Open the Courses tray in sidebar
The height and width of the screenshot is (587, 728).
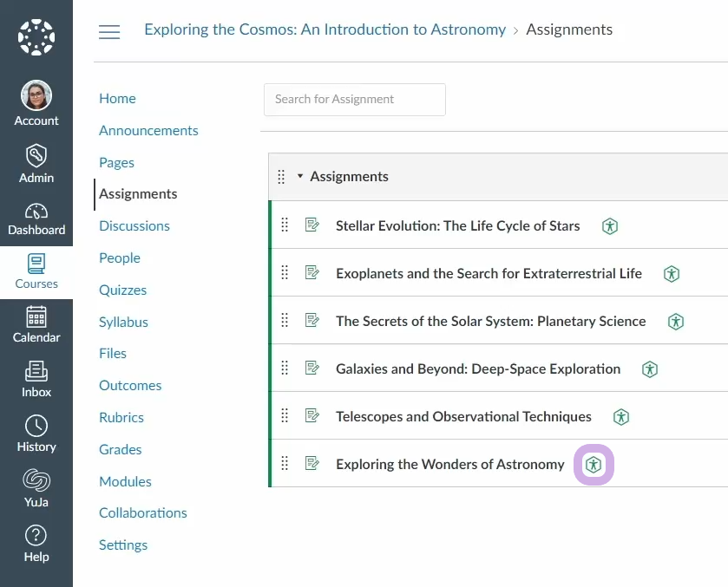[x=36, y=272]
